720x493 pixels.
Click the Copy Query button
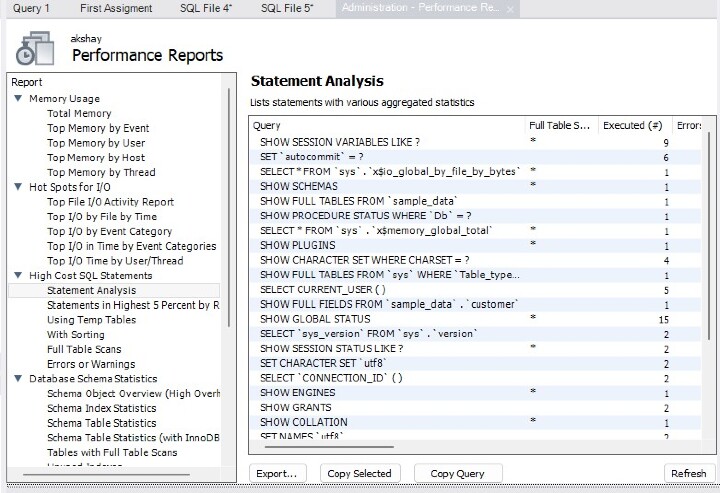(457, 473)
